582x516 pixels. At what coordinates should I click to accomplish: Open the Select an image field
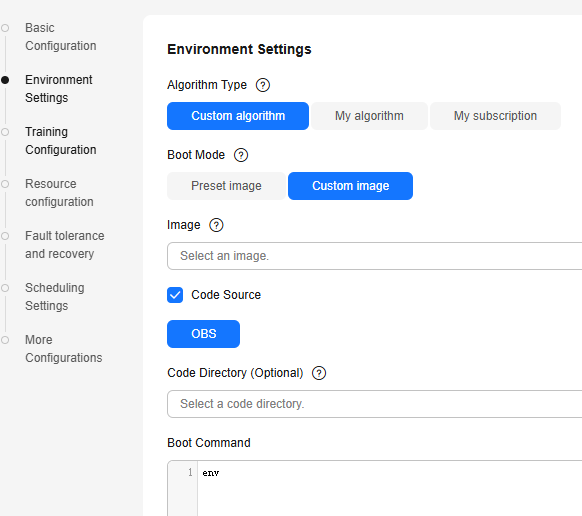(375, 256)
